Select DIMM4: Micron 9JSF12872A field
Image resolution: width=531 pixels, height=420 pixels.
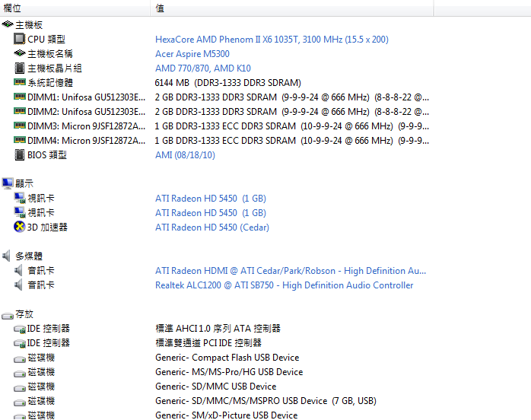tap(87, 141)
